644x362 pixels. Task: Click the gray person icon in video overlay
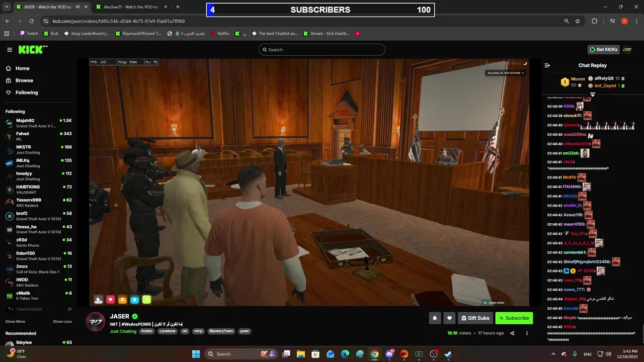pyautogui.click(x=99, y=300)
